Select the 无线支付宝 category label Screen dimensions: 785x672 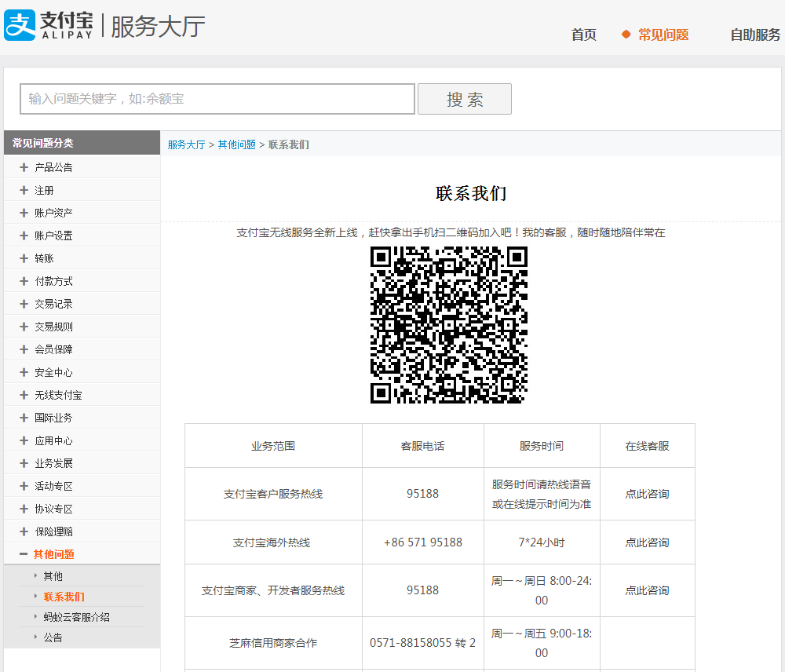[x=58, y=395]
